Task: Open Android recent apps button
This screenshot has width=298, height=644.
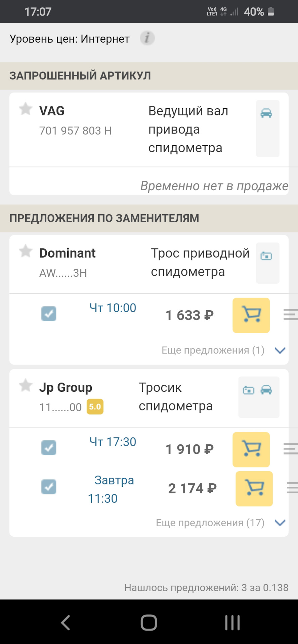Action: (x=232, y=623)
